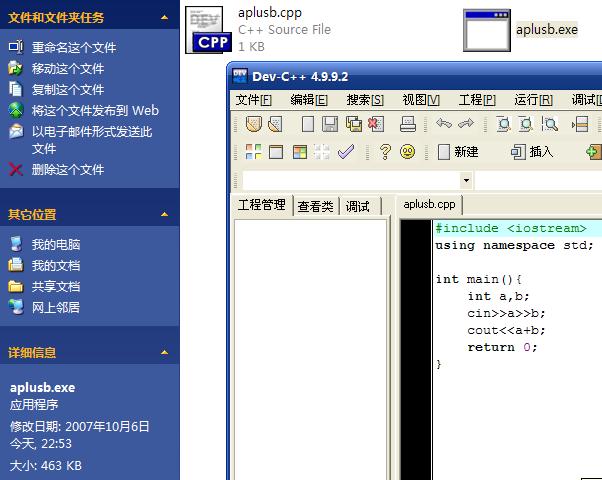602x480 pixels.
Task: Open the 视图[V] menu
Action: click(421, 100)
